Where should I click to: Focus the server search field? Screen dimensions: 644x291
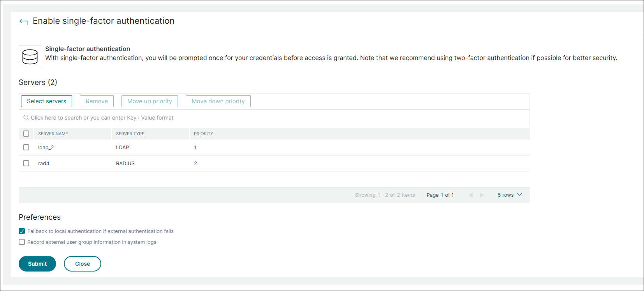click(274, 118)
